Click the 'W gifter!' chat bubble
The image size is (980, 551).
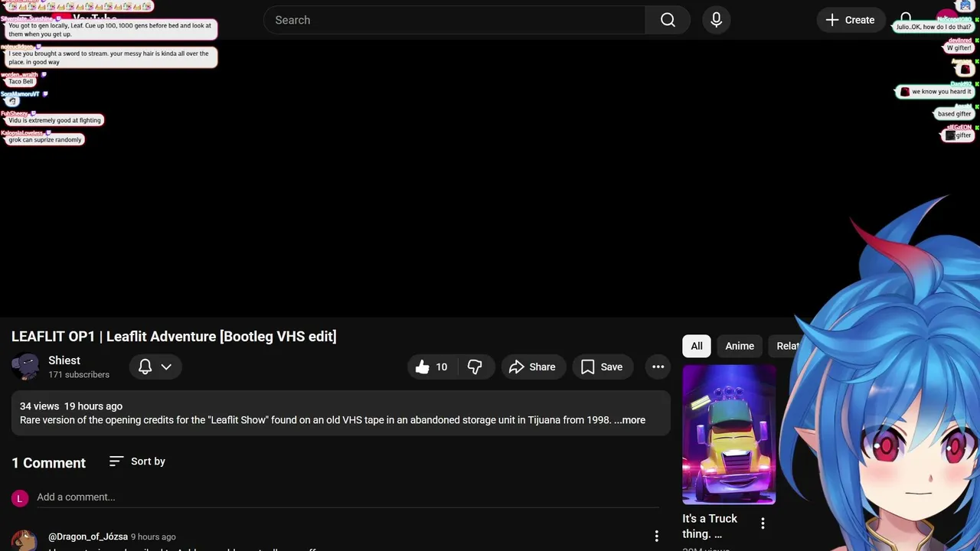pos(958,48)
